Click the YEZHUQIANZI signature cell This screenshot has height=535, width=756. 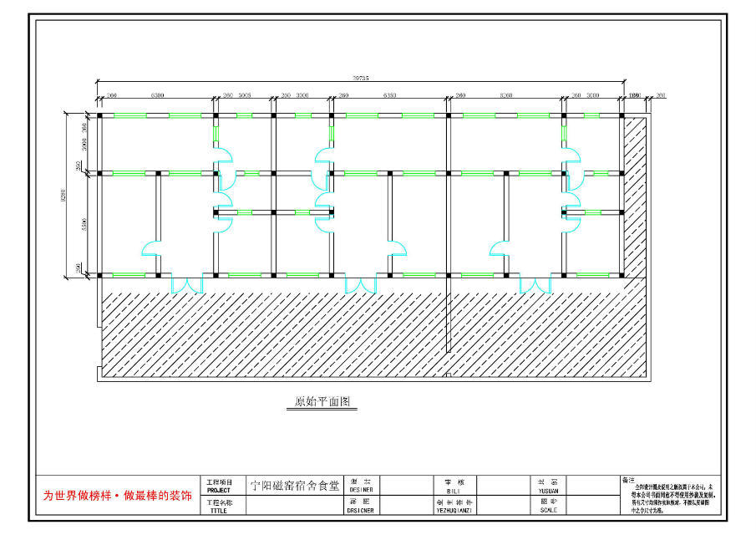point(454,506)
